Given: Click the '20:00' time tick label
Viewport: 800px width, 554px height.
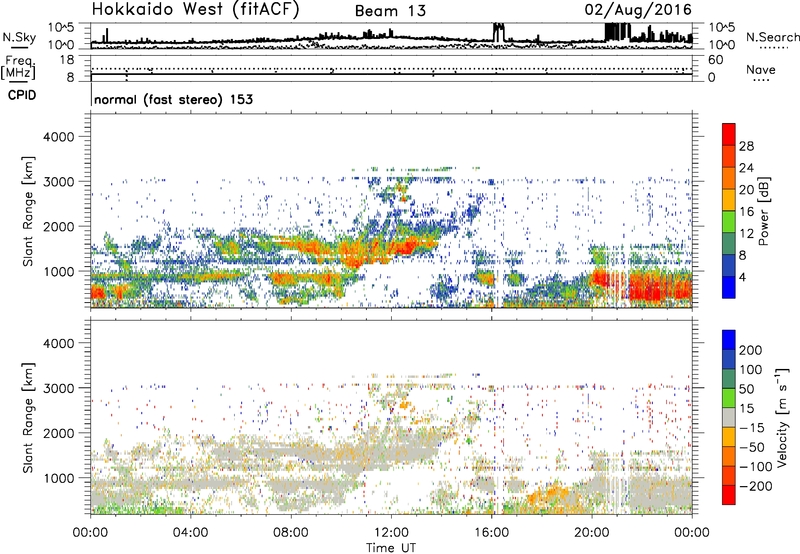Looking at the screenshot, I should tap(592, 533).
